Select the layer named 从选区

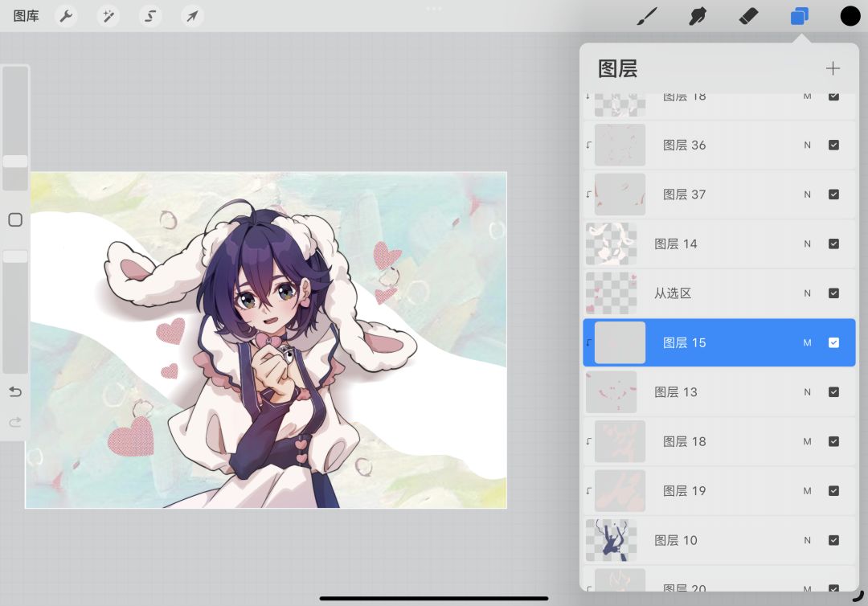coord(673,293)
